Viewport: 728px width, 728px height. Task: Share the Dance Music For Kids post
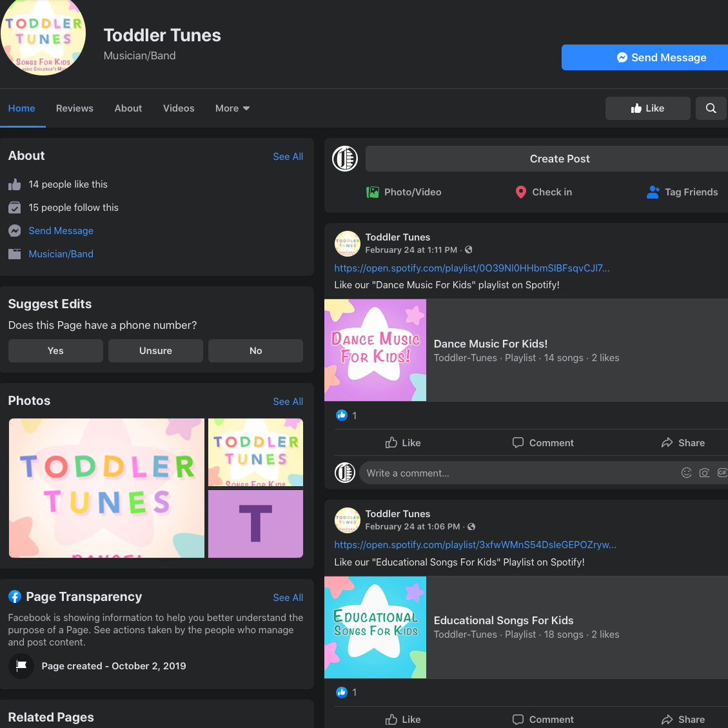682,443
